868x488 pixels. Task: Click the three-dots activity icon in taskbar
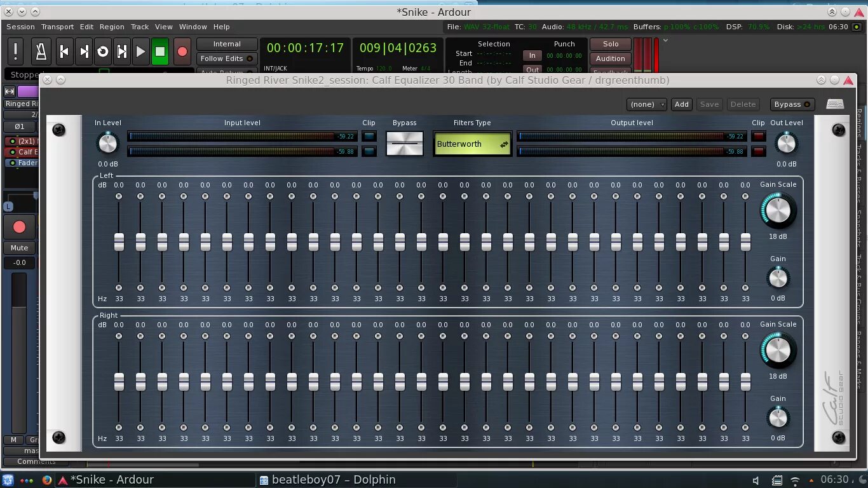27,480
